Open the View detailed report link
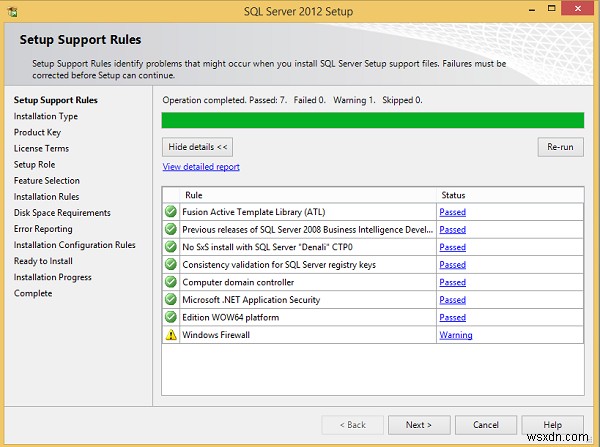The height and width of the screenshot is (447, 600). tap(201, 167)
